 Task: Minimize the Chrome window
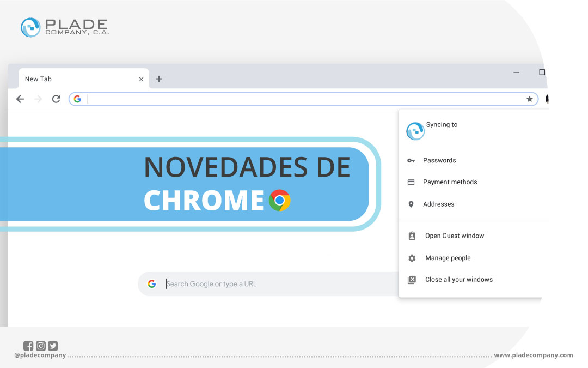(x=516, y=72)
